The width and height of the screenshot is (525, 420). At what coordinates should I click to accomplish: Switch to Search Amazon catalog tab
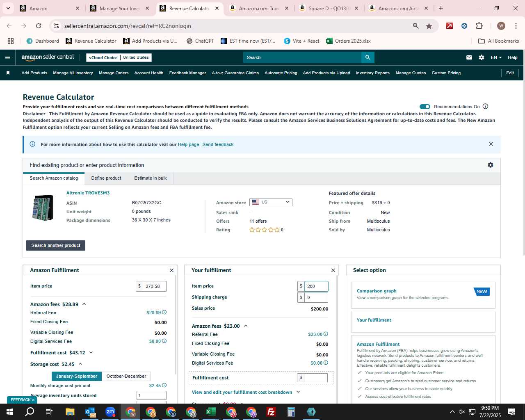point(54,178)
